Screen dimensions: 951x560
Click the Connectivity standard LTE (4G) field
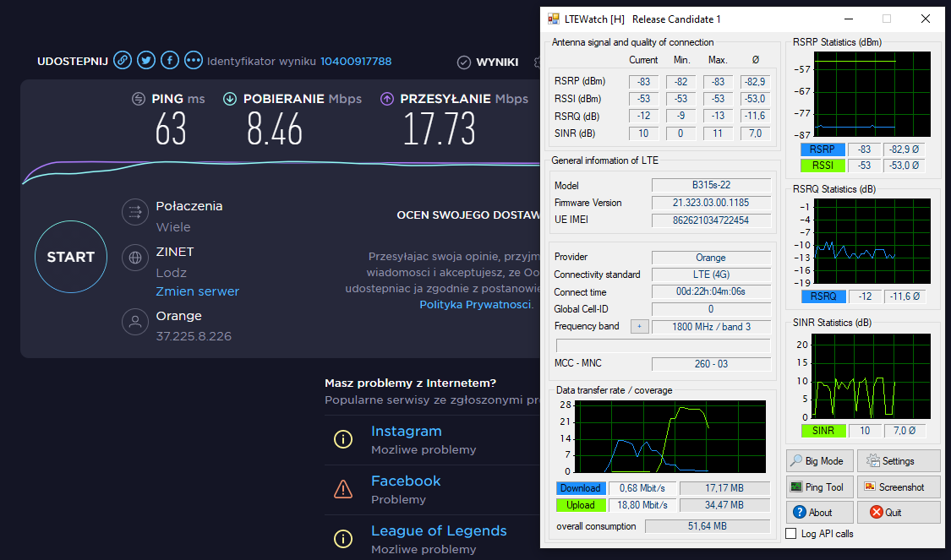(711, 275)
